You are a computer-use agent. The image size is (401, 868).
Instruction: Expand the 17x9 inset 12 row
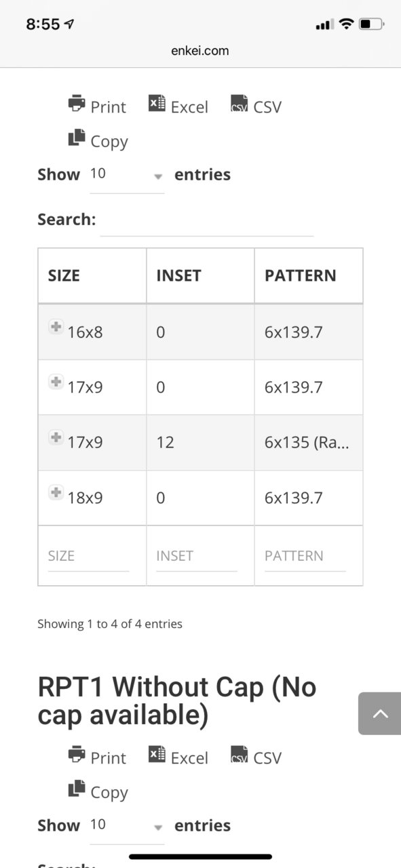click(x=56, y=437)
